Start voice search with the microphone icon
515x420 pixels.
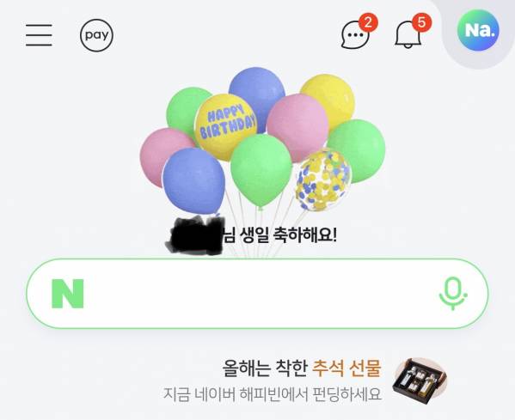453,294
